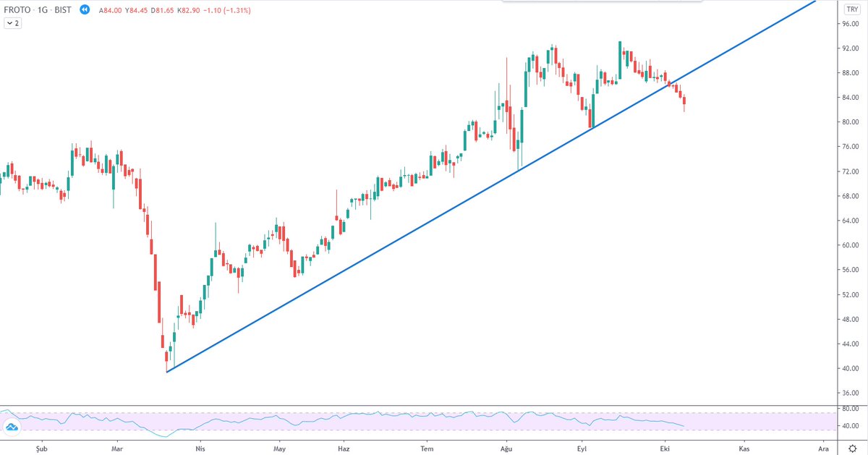Click the 76.00 price axis label
The image size is (868, 455).
[x=849, y=147]
